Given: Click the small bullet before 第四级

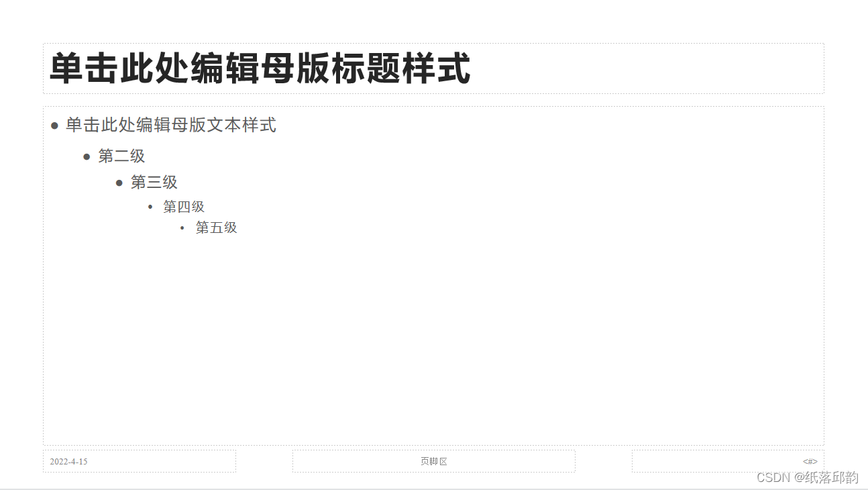Looking at the screenshot, I should click(150, 207).
